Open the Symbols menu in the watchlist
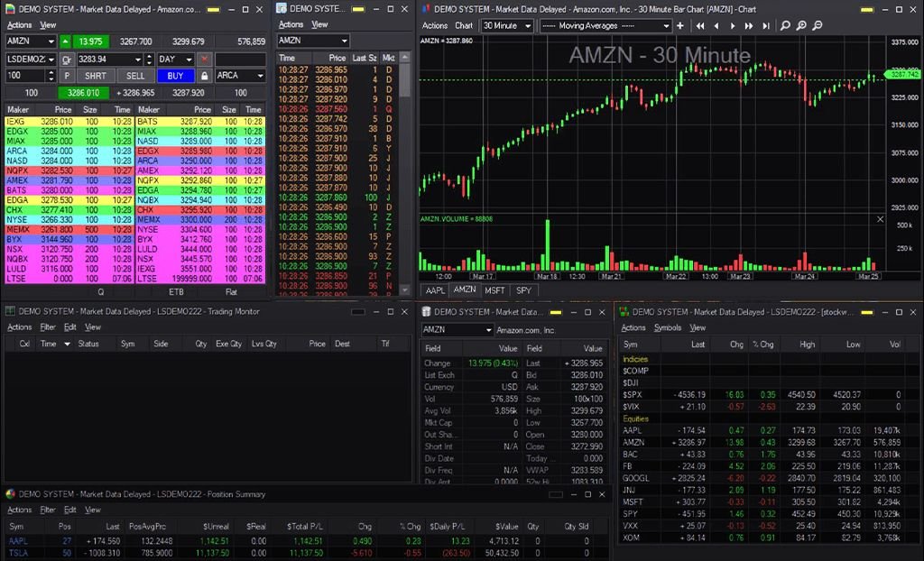 point(668,327)
